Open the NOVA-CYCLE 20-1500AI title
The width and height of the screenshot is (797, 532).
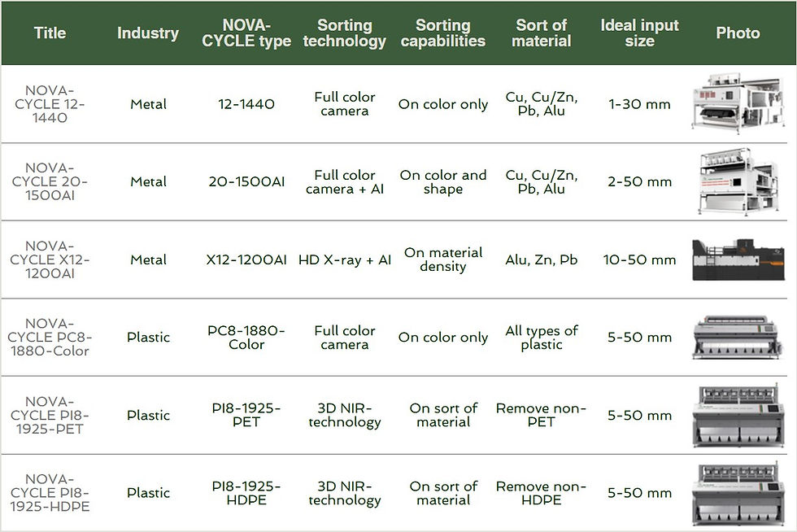(50, 182)
